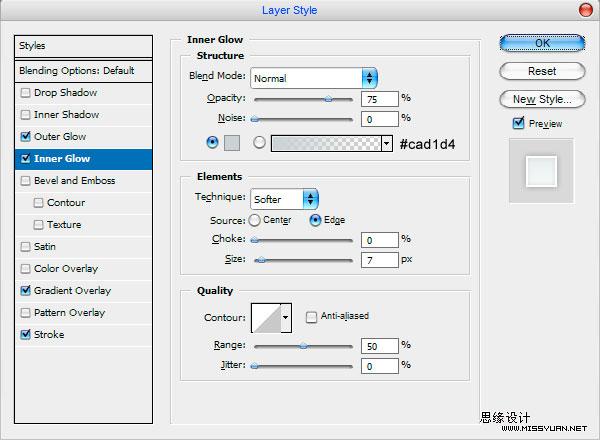Uncheck the Outer Glow effect
This screenshot has height=440, width=600.
(25, 137)
